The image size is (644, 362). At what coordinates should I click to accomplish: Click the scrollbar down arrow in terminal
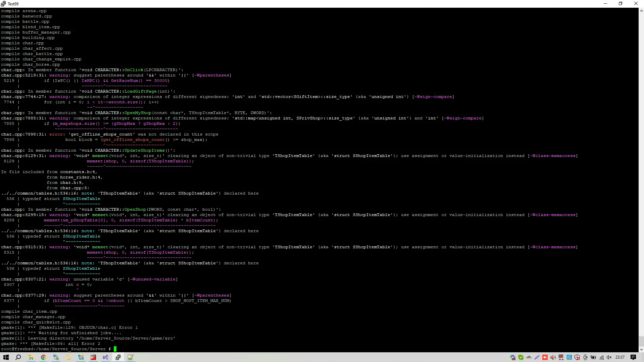tap(641, 349)
